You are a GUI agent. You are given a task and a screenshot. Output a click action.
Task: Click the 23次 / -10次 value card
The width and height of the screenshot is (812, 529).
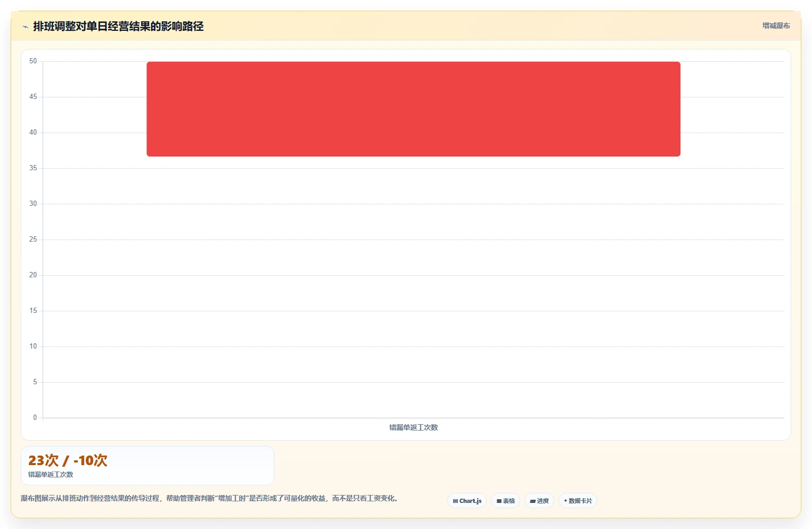point(147,466)
